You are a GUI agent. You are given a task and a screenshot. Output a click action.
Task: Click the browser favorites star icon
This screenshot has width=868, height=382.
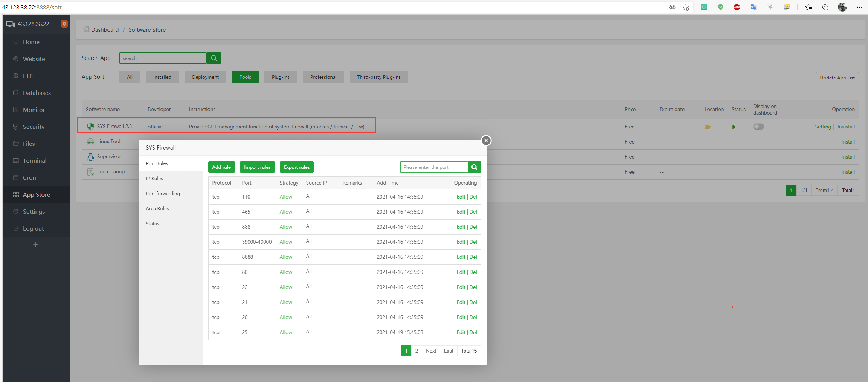point(808,7)
